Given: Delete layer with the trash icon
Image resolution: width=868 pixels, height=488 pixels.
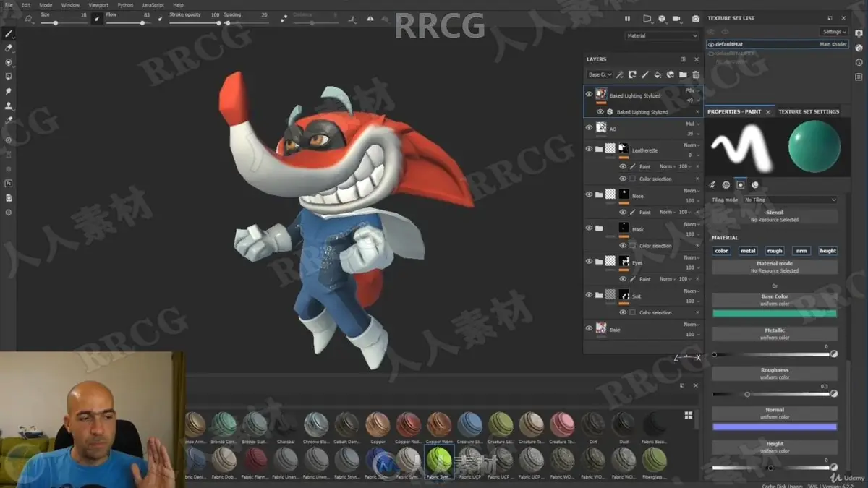Looking at the screenshot, I should tap(696, 74).
